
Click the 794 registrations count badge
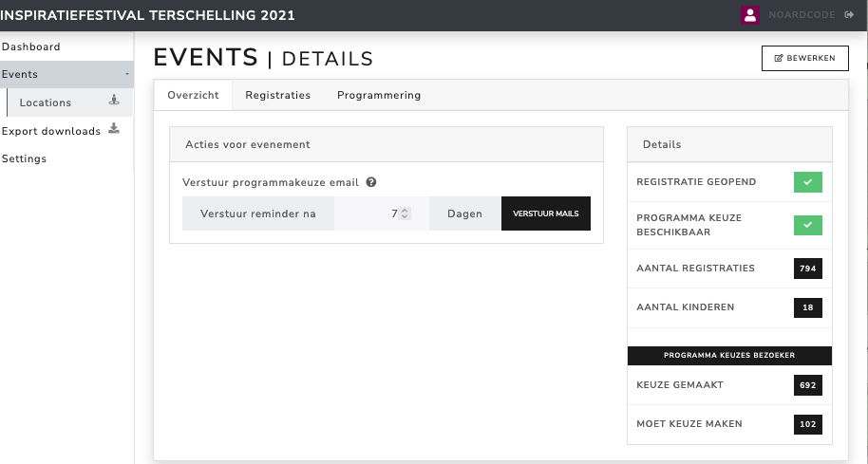(x=808, y=269)
